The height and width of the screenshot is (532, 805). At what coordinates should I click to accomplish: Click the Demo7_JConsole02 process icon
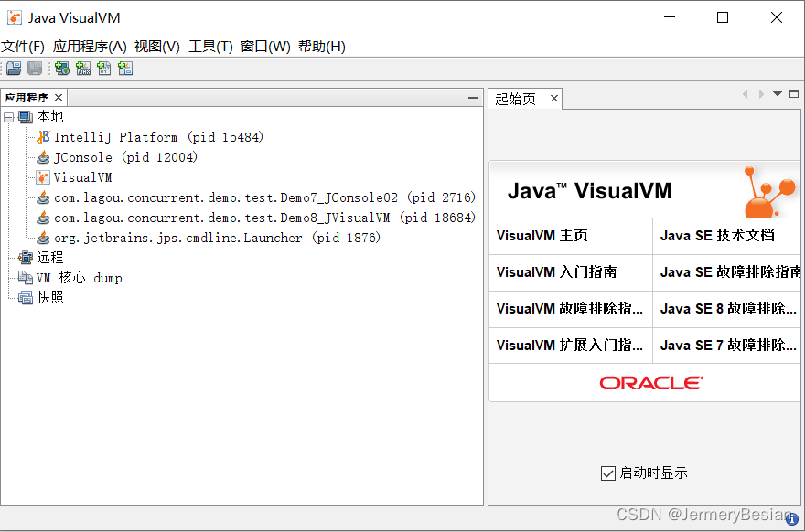(x=43, y=197)
